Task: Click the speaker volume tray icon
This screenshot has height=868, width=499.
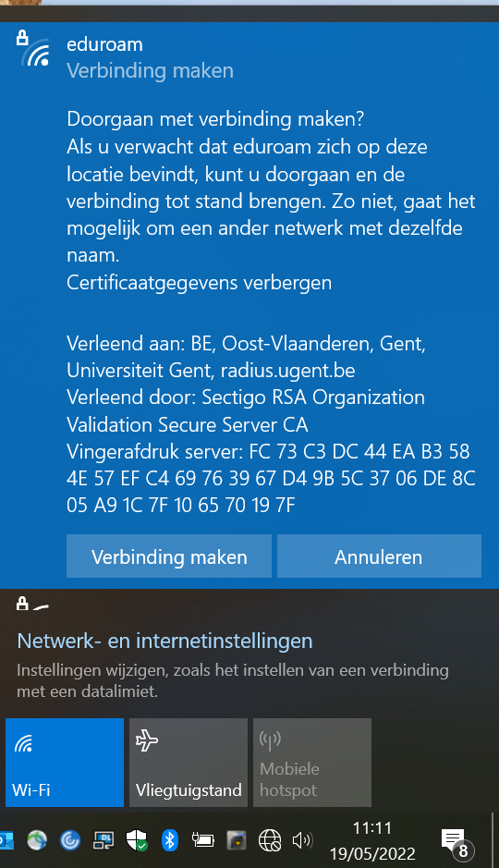Action: click(302, 840)
